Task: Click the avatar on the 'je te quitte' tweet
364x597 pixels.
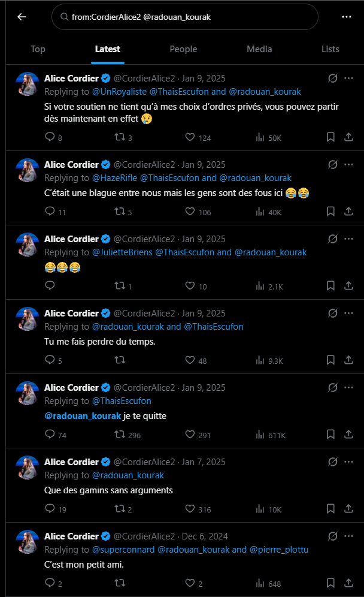Action: (x=27, y=393)
